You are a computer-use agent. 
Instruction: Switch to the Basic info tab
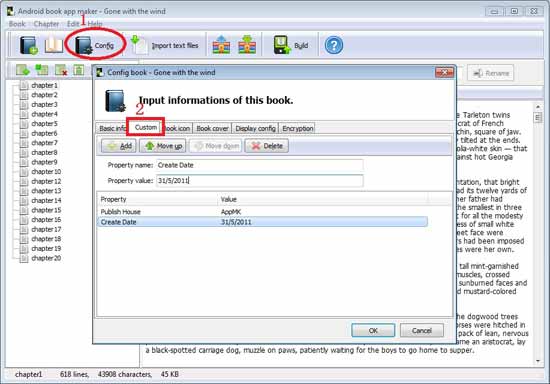[x=112, y=128]
